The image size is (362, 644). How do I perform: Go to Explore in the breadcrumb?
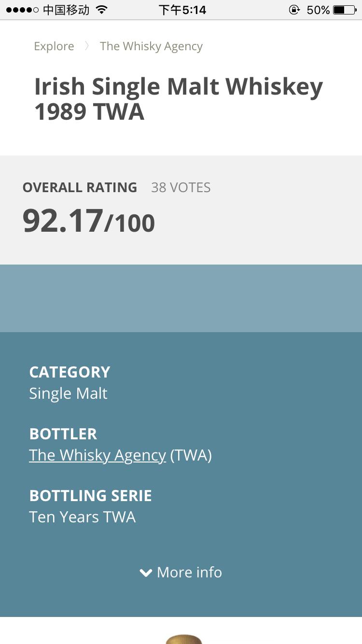coord(54,46)
